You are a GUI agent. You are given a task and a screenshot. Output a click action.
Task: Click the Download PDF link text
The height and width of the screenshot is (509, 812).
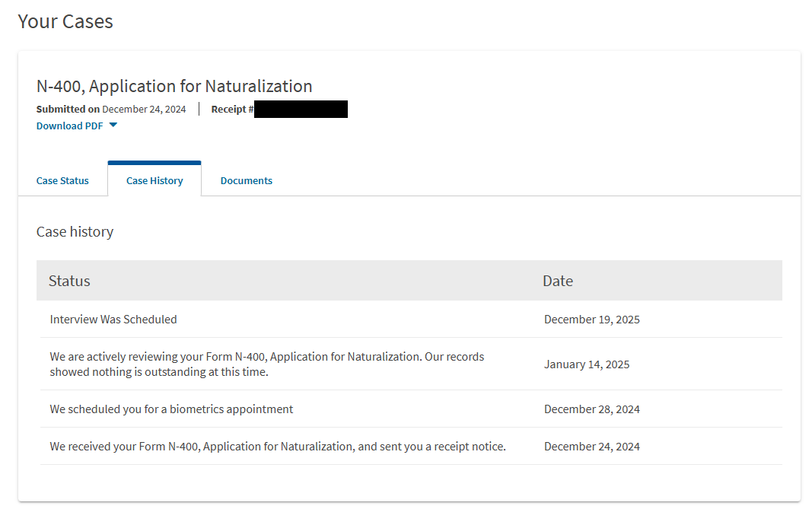click(70, 126)
